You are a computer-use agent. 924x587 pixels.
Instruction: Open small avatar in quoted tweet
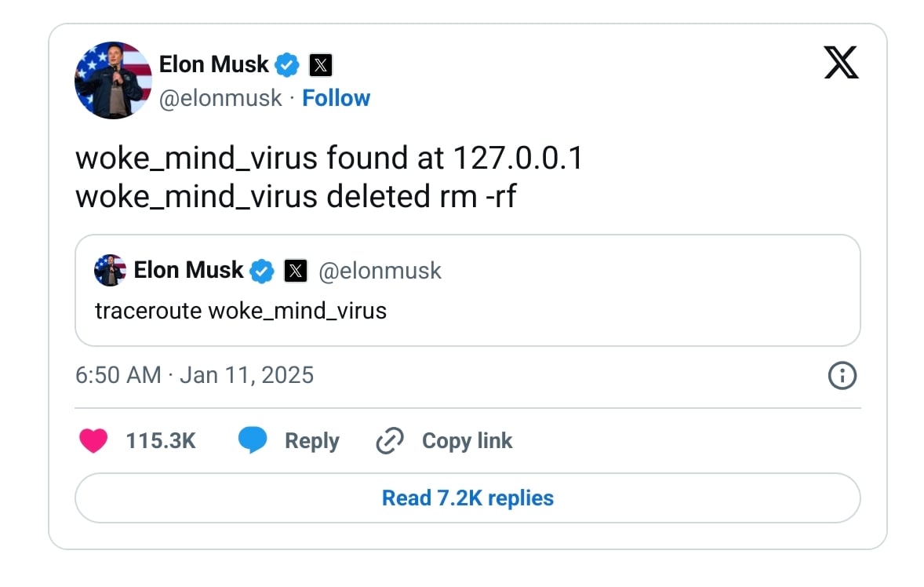click(x=110, y=271)
